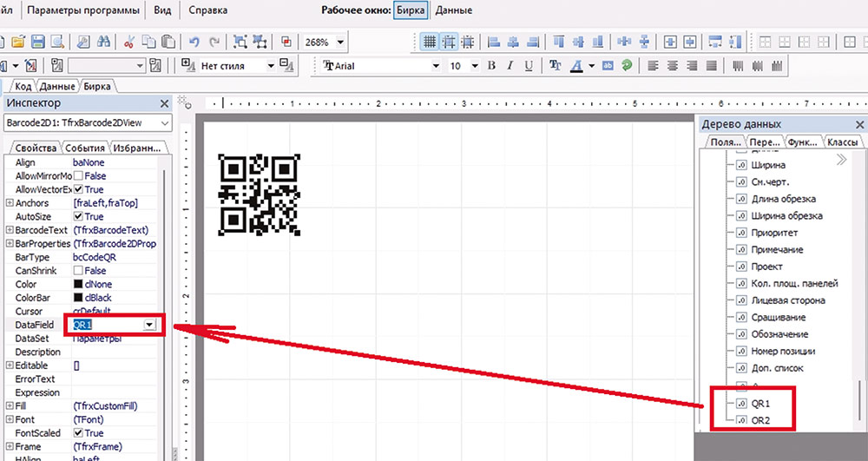The height and width of the screenshot is (461, 868).
Task: Center horizontally in band icon
Action: point(670,42)
